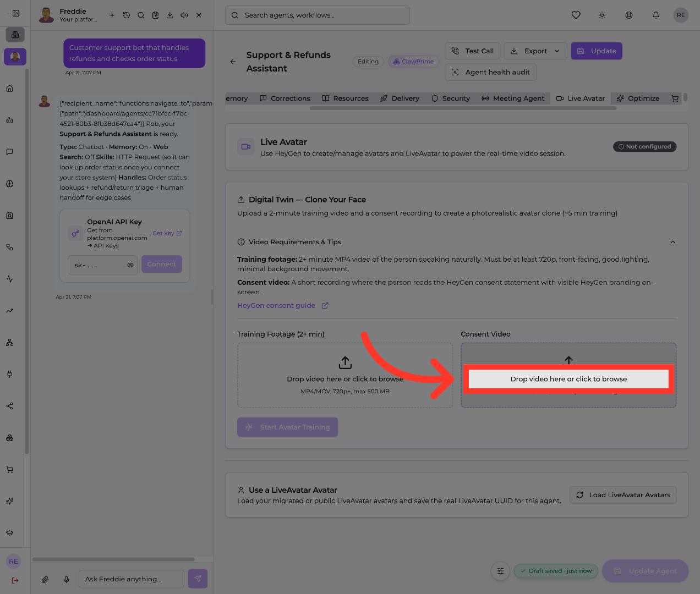Open the HeyGen consent guide link
The image size is (700, 594).
coord(283,306)
